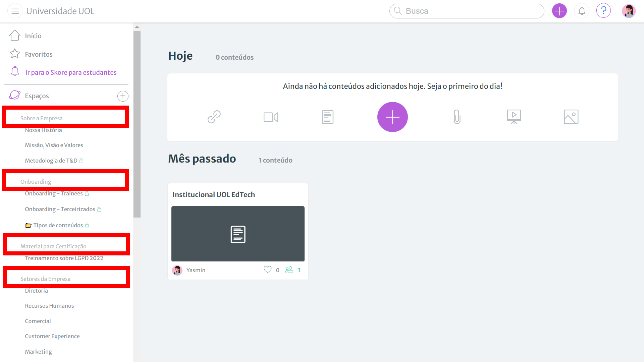Click the viewers icon on the card
Image resolution: width=644 pixels, height=362 pixels.
point(289,269)
